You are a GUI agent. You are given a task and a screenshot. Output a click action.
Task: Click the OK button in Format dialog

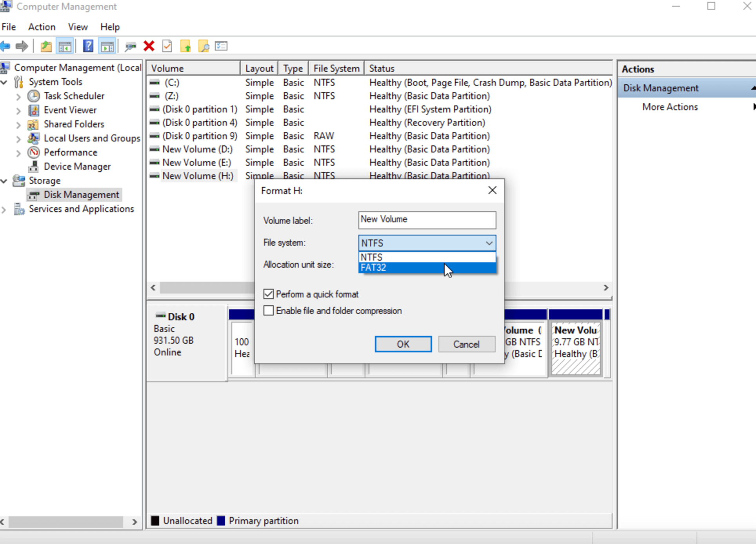tap(403, 344)
